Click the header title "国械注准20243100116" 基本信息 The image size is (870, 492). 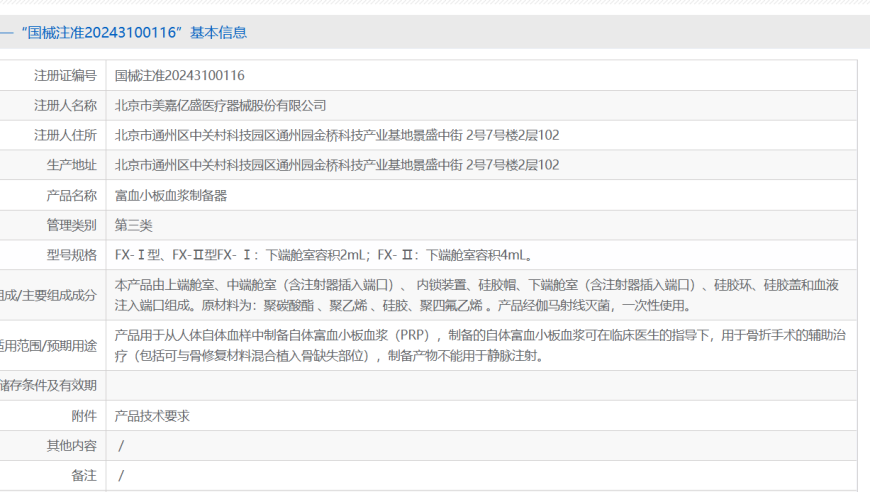click(x=134, y=33)
